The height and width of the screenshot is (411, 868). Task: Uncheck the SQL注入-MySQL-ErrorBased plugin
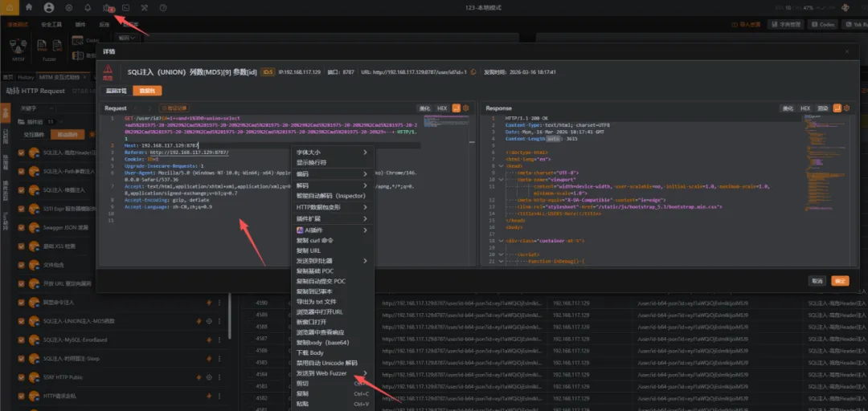coord(21,340)
